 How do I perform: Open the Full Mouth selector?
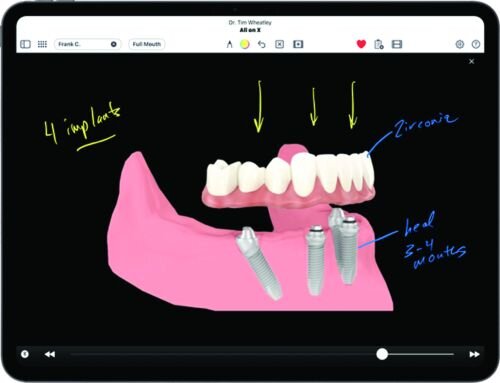[x=147, y=44]
